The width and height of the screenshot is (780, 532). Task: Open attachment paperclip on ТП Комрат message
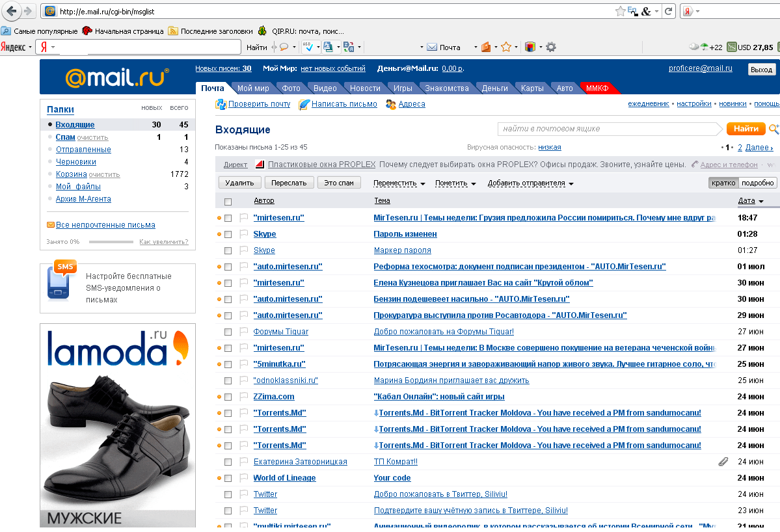tap(723, 461)
